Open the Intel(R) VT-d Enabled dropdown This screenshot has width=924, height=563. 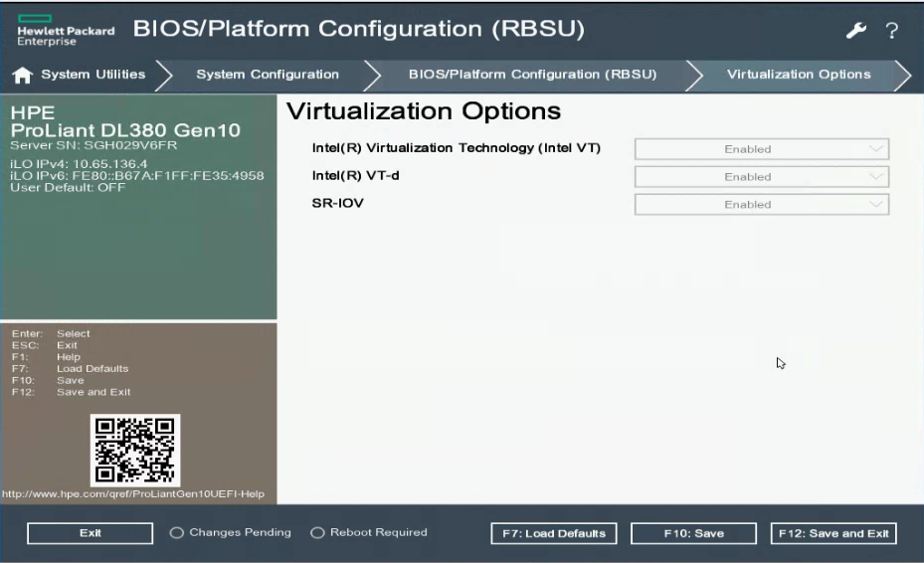click(x=761, y=177)
